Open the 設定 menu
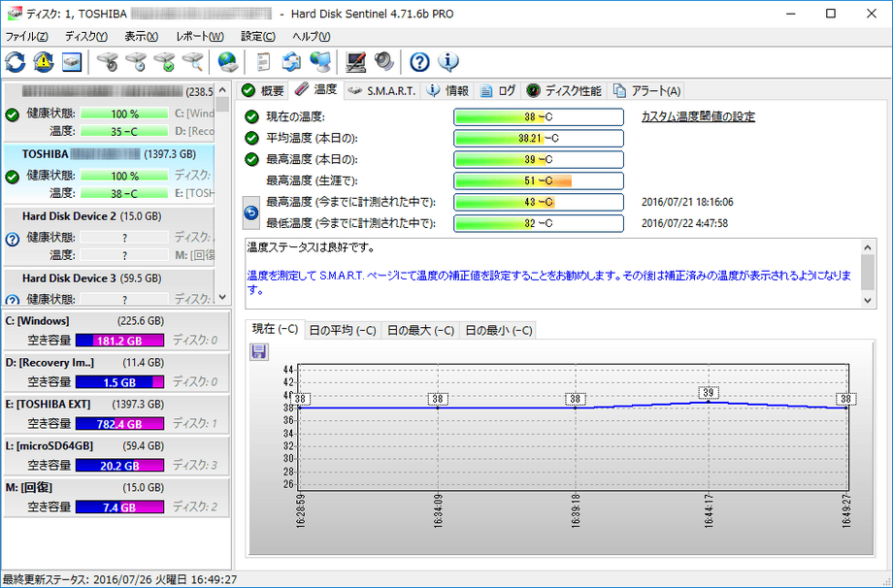This screenshot has height=588, width=893. 258,37
